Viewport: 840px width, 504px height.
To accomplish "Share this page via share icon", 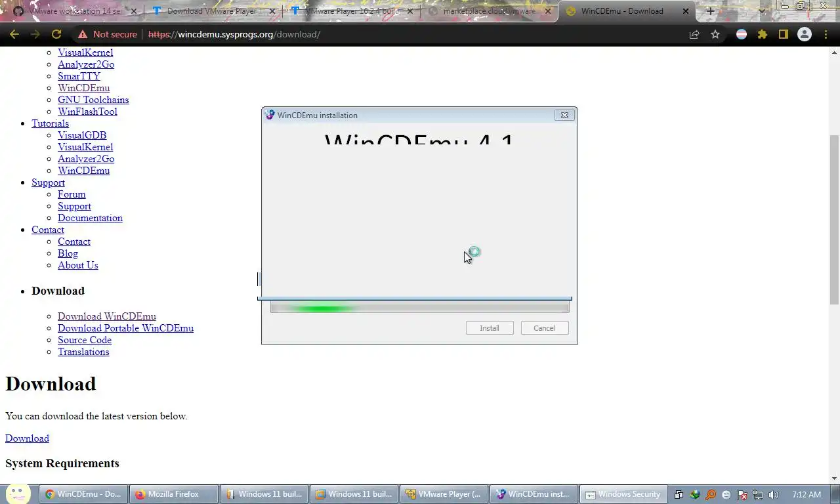I will click(x=694, y=34).
